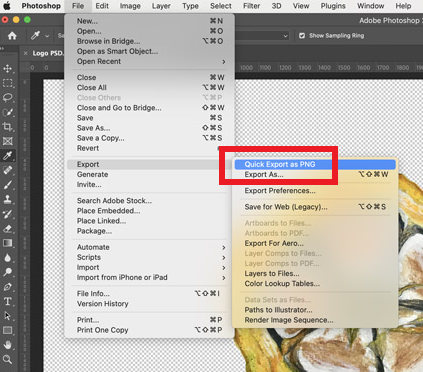The width and height of the screenshot is (423, 372).
Task: Select the Brush tool
Action: point(7,185)
